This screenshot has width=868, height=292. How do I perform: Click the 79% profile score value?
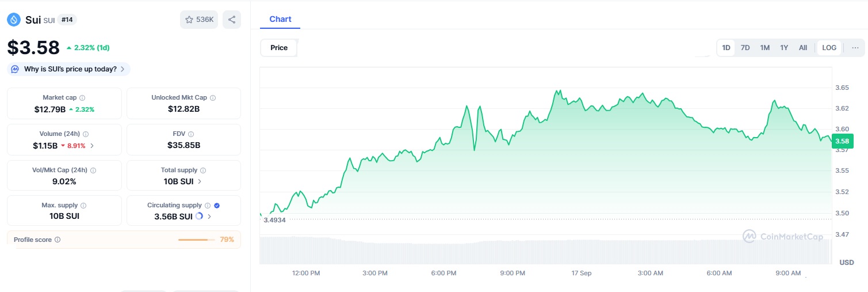pyautogui.click(x=227, y=240)
